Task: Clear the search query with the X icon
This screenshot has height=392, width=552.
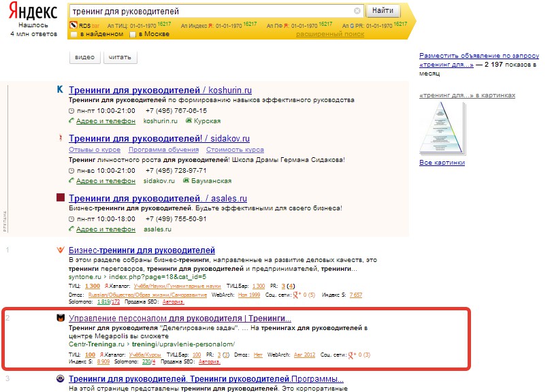Action: (357, 11)
